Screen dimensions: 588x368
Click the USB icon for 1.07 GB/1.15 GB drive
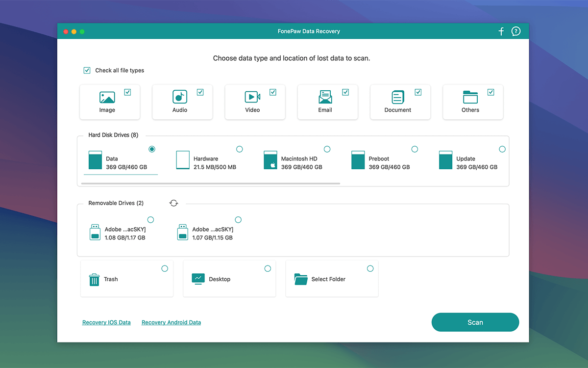click(183, 233)
